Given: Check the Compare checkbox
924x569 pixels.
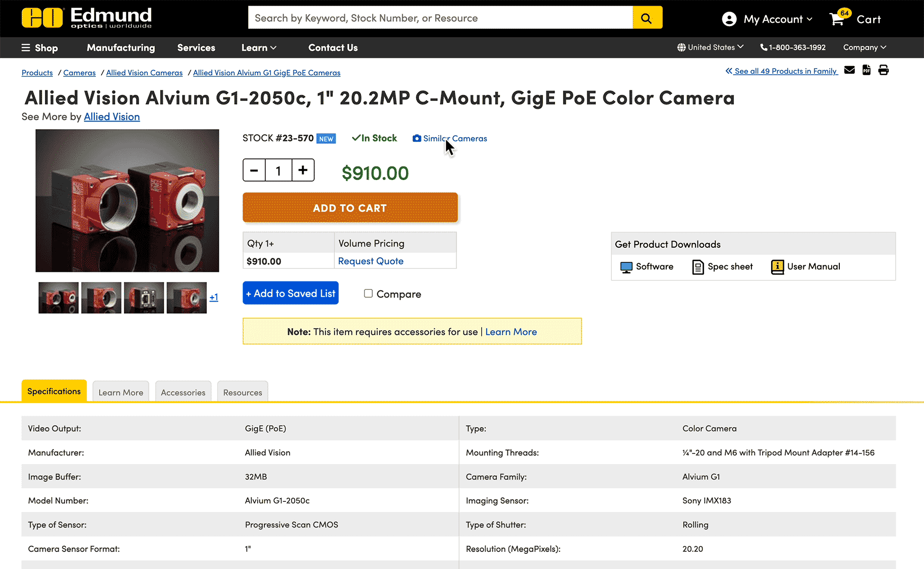Looking at the screenshot, I should coord(368,294).
